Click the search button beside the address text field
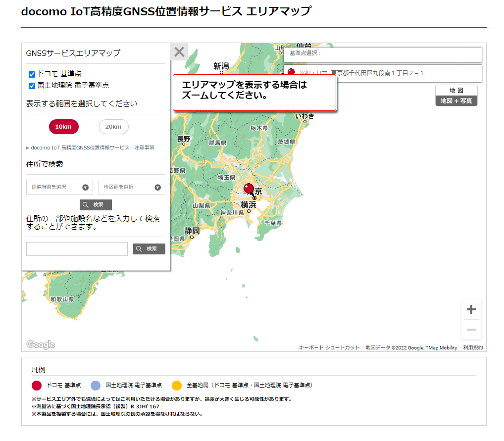 (149, 249)
